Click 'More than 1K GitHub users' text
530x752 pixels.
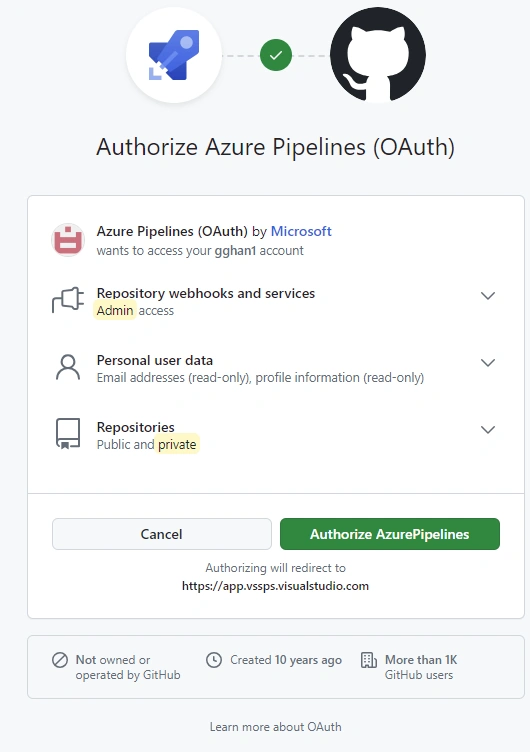(421, 667)
